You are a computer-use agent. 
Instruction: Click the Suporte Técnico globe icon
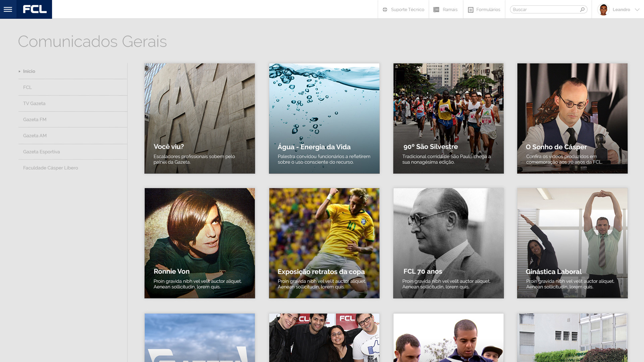point(385,10)
